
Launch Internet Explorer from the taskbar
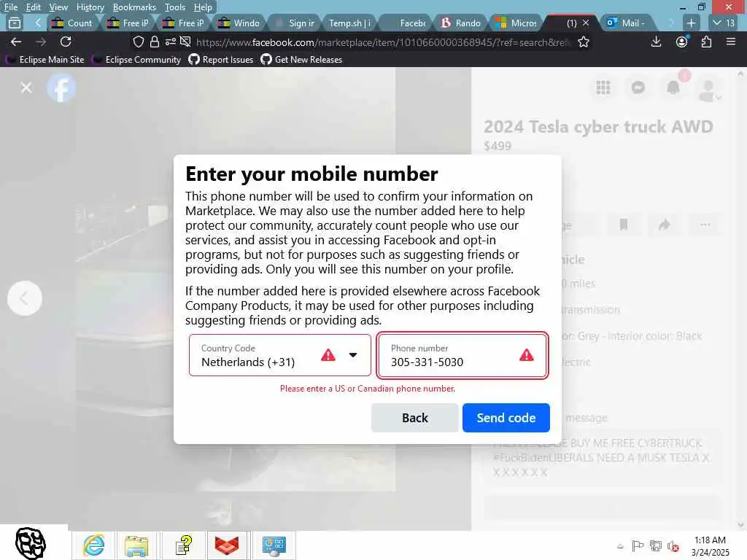[93, 545]
